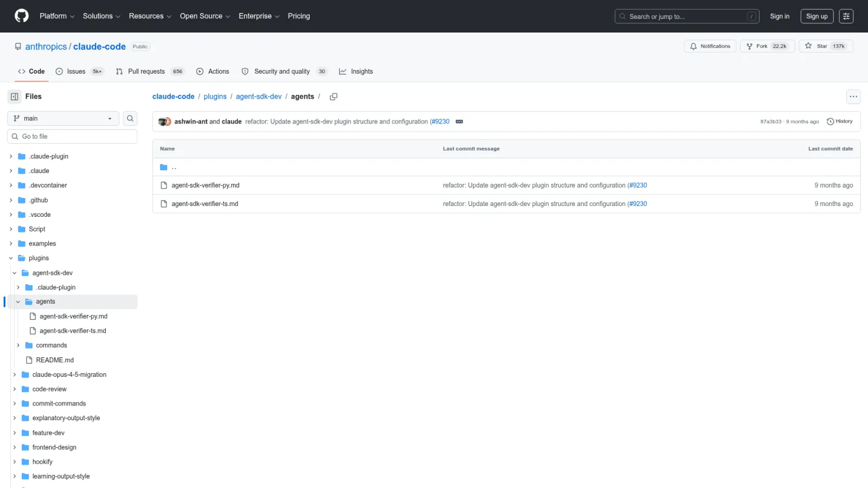Collapse the plugins folder chevron

(x=11, y=258)
